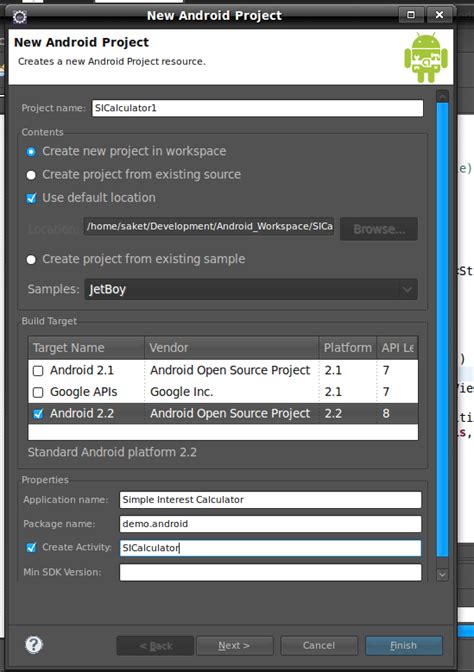Click the Package name field
The height and width of the screenshot is (672, 474).
[x=270, y=524]
